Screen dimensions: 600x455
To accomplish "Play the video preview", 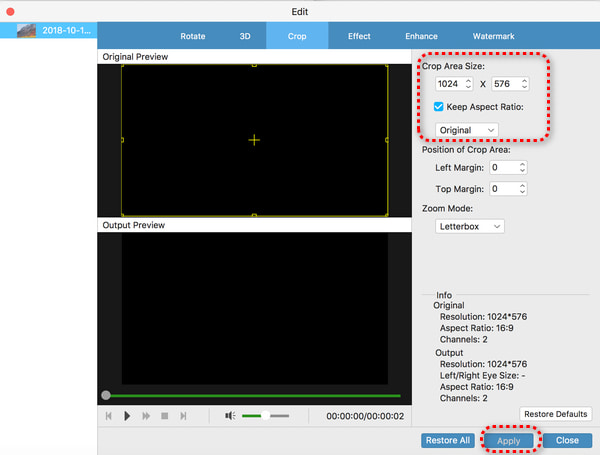I will pyautogui.click(x=127, y=416).
